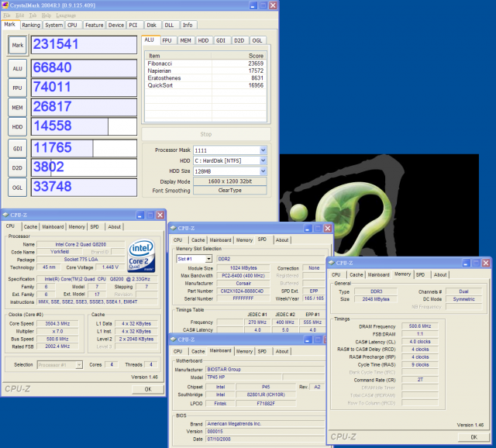Open the File menu in CrystalMark
This screenshot has width=496, height=448.
coord(7,16)
